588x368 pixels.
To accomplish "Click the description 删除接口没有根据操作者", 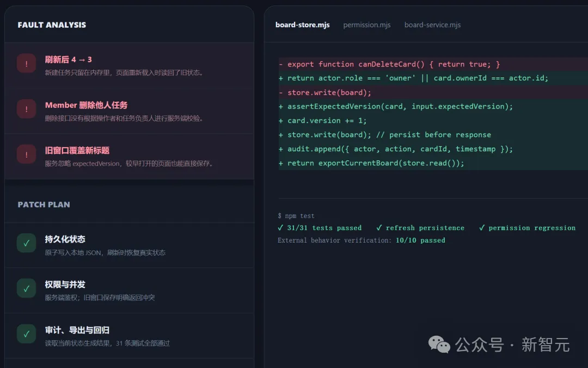I will pos(125,118).
